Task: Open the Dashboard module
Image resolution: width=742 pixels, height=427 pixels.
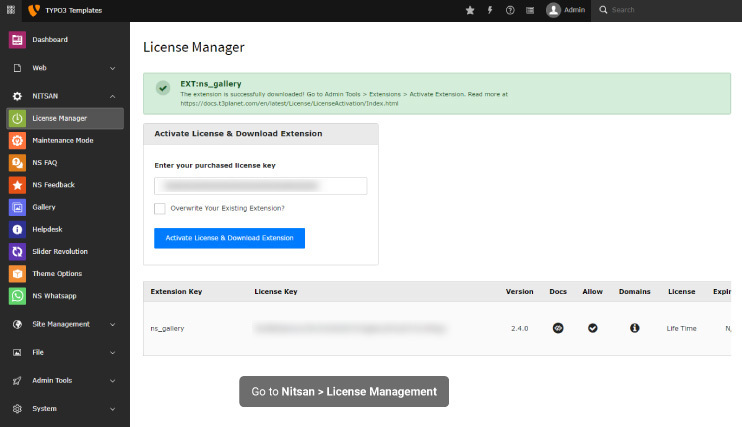Action: click(50, 40)
